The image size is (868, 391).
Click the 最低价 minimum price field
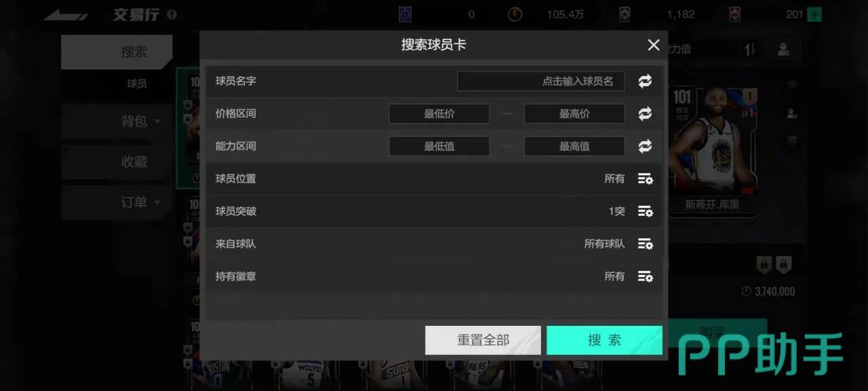[439, 114]
